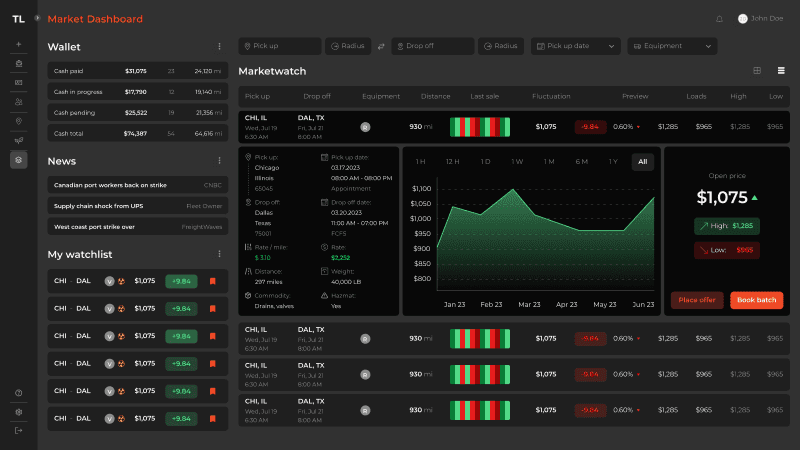The image size is (800, 450).
Task: Open the Pick up date dropdown
Action: [x=576, y=46]
